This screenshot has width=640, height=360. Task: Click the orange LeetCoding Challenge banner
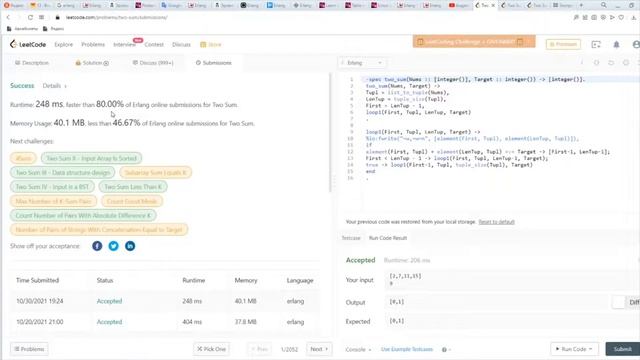pos(474,42)
